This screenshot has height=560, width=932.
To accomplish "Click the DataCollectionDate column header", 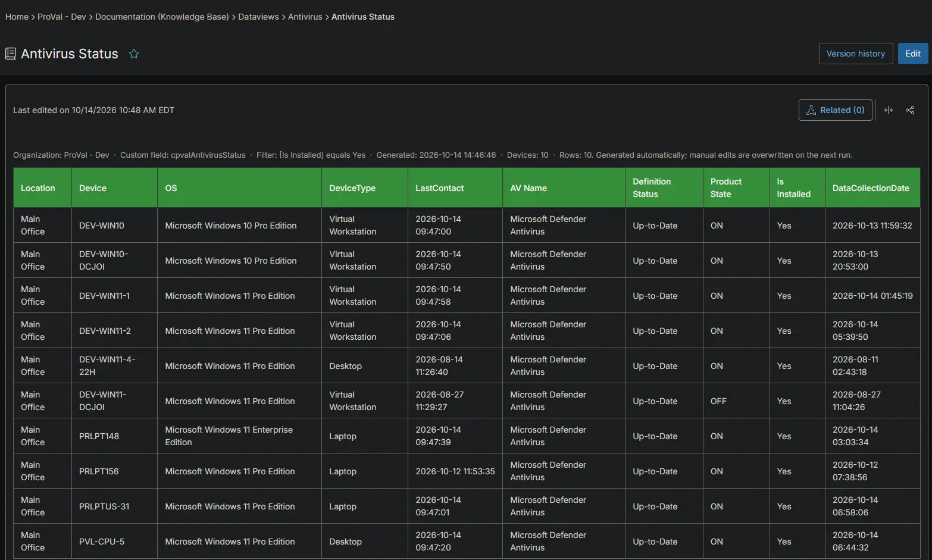I will [872, 188].
